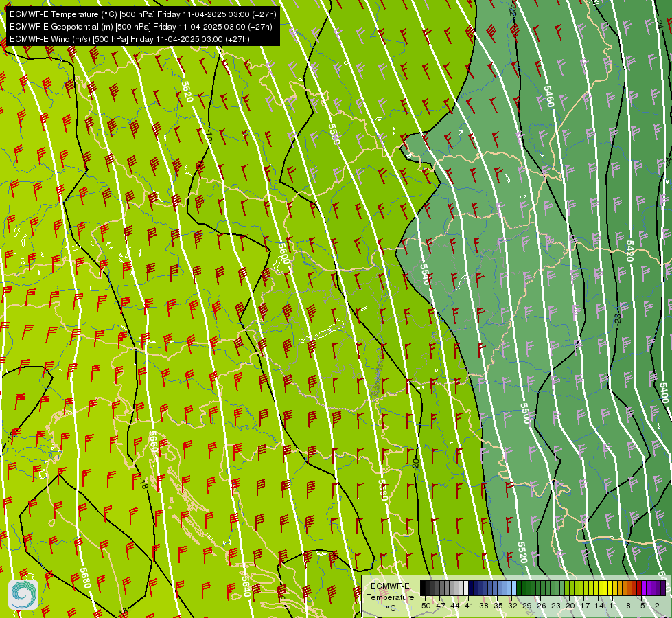The image size is (672, 618).
Task: Click the 23 isotherm label on the black contour
Action: (618, 318)
